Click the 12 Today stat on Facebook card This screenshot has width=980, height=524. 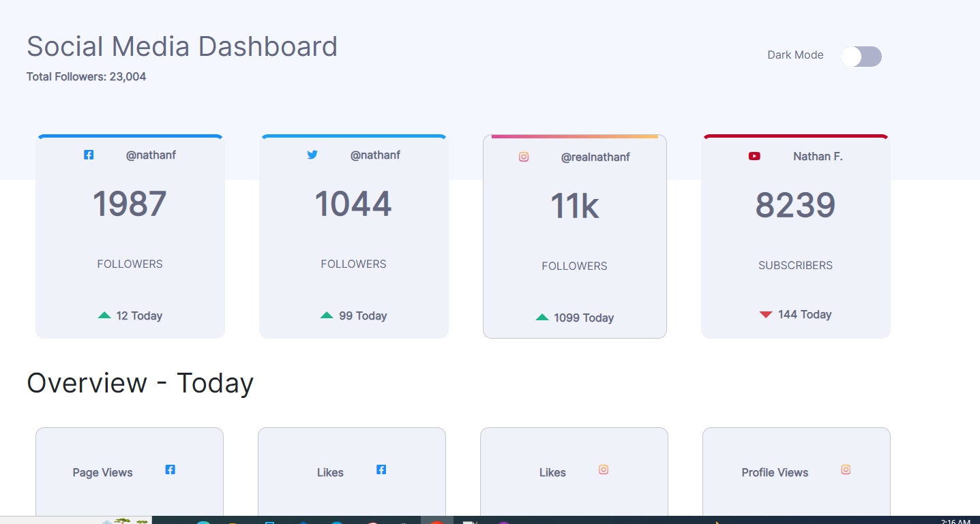click(138, 315)
